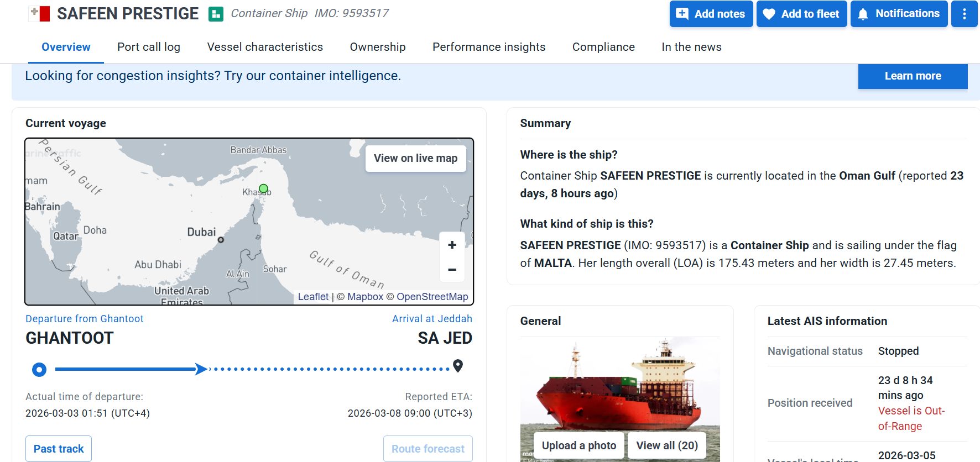The height and width of the screenshot is (462, 980).
Task: Click the Past track button
Action: pos(59,449)
